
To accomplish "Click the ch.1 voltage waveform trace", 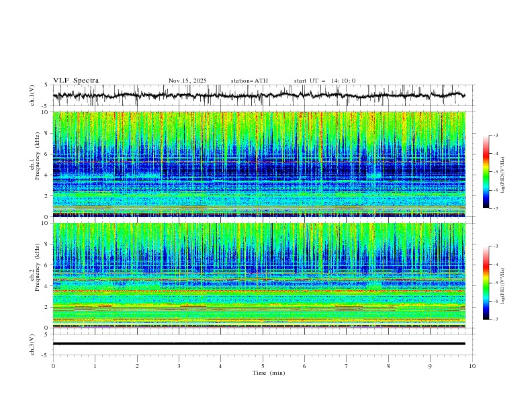I will (x=259, y=95).
